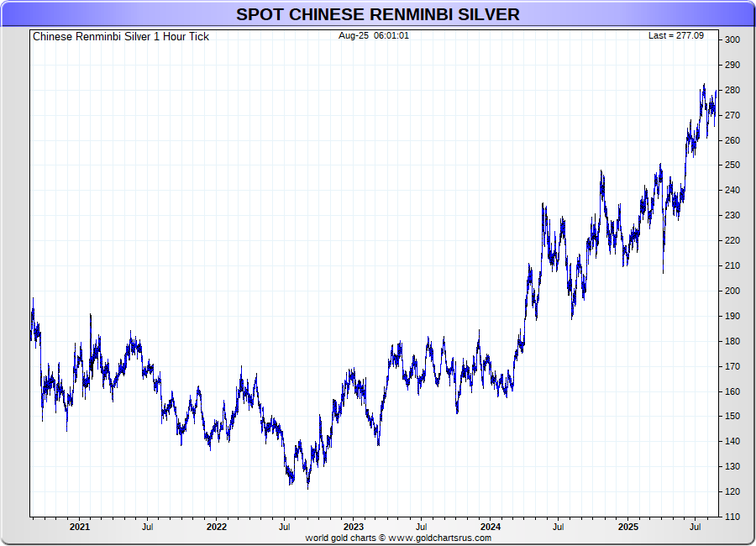This screenshot has width=756, height=546.
Task: Click the Aug-25 06:01:01 timestamp
Action: pyautogui.click(x=374, y=36)
